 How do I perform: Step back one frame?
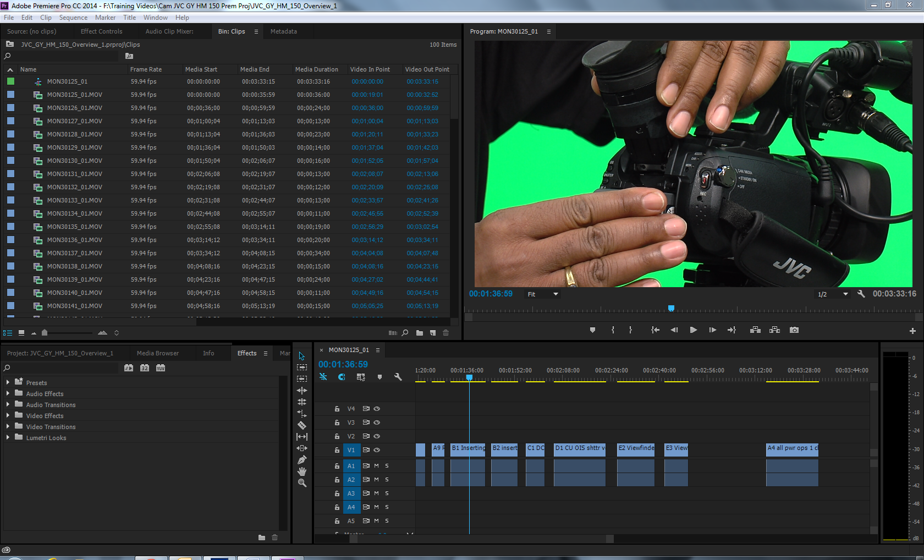pyautogui.click(x=674, y=330)
